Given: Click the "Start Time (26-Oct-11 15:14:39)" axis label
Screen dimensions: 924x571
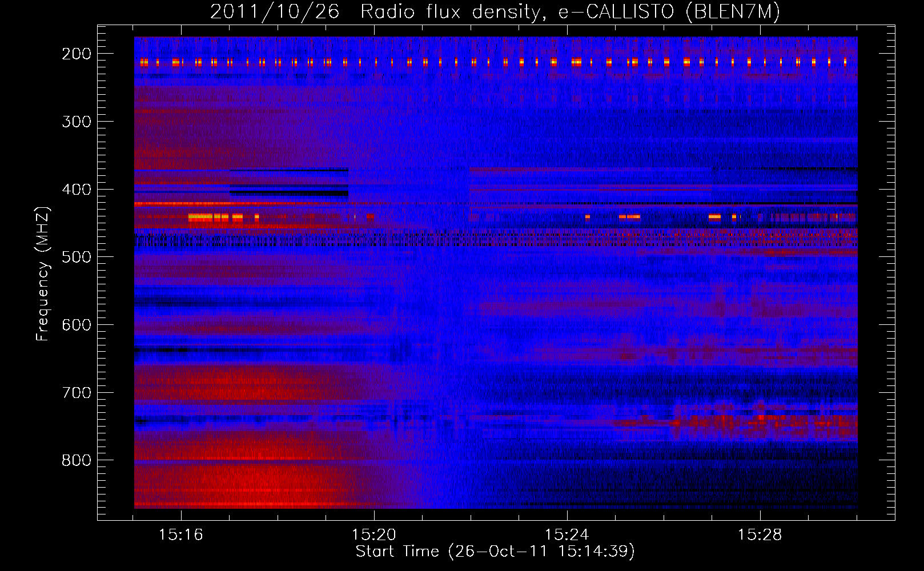Looking at the screenshot, I should click(x=495, y=552).
